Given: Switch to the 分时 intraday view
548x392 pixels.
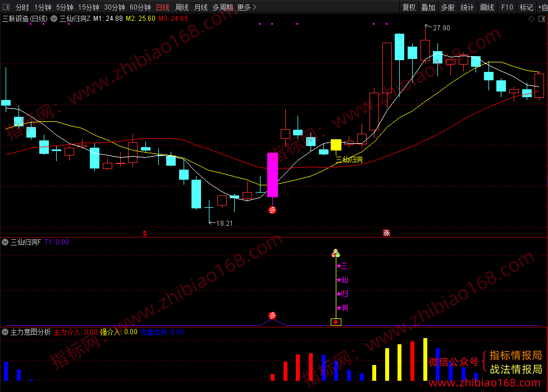Looking at the screenshot, I should (x=22, y=7).
